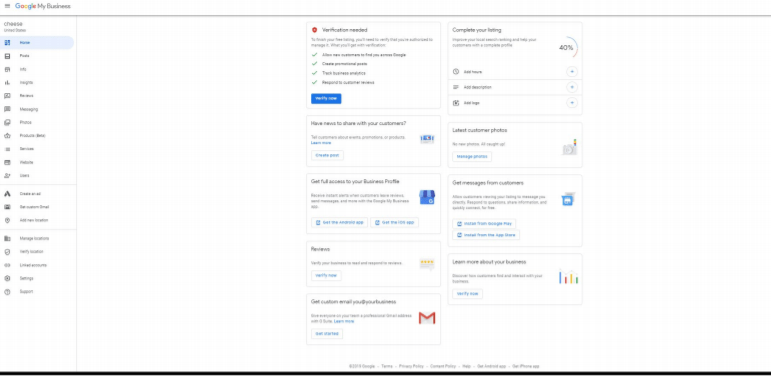771x376 pixels.
Task: Click the Services list icon
Action: (x=7, y=149)
